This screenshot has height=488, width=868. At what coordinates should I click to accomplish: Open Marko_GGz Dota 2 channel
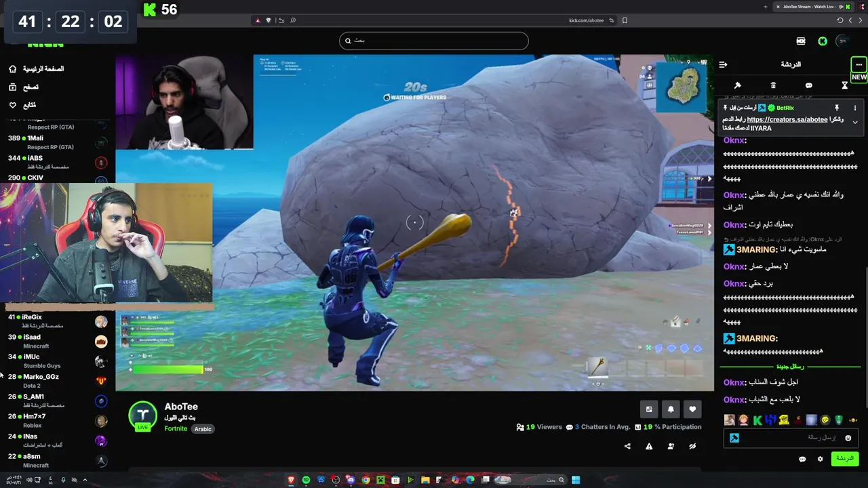point(58,380)
